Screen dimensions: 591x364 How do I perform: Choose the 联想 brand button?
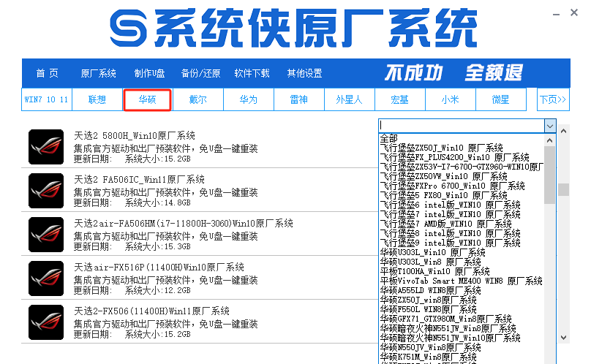pyautogui.click(x=97, y=99)
